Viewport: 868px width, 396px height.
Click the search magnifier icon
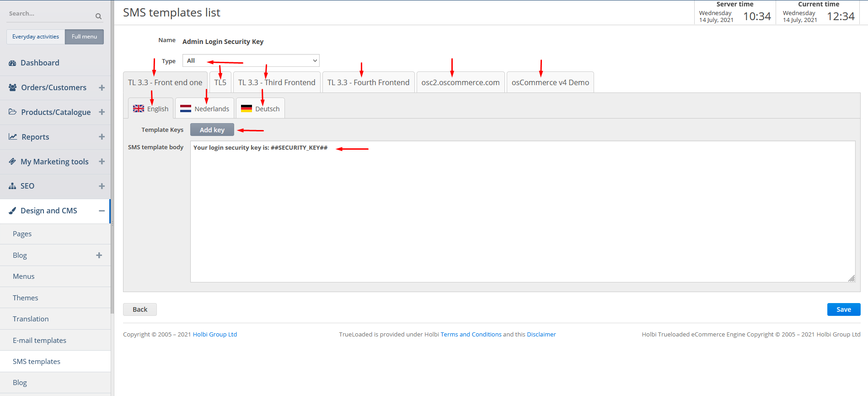[x=98, y=16]
